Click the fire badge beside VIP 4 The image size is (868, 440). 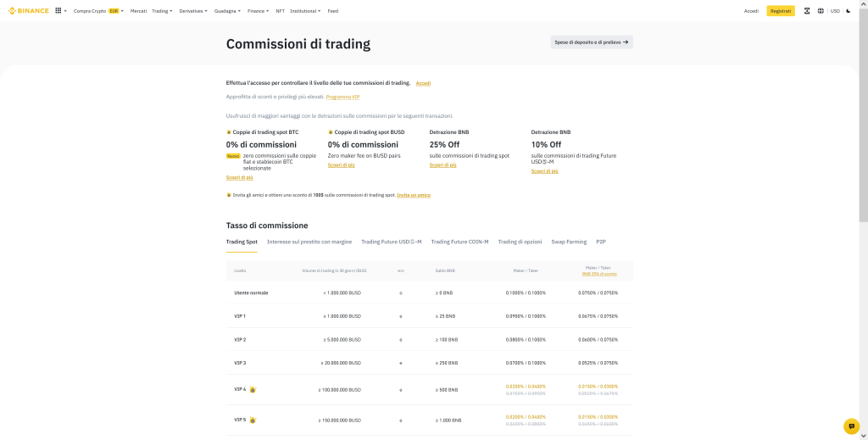tap(253, 390)
